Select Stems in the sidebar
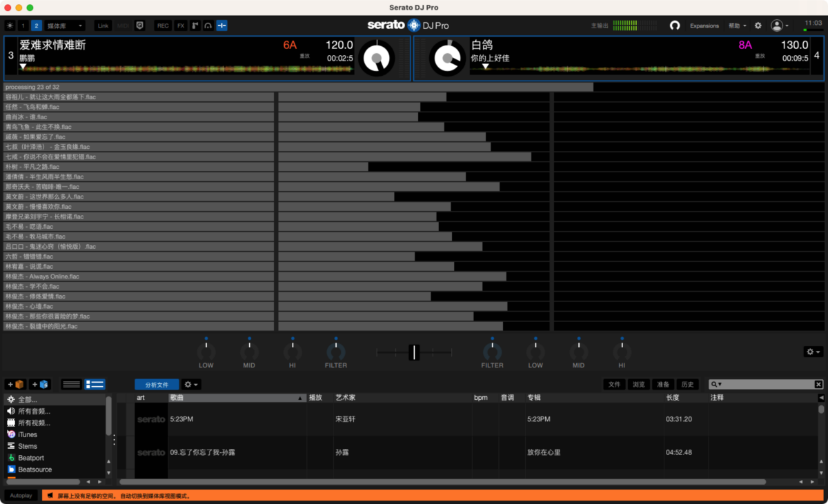 pyautogui.click(x=55, y=447)
